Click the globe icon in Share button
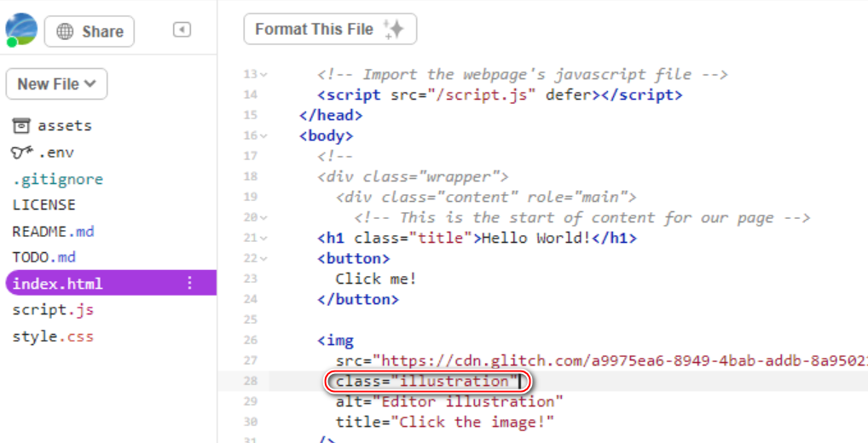Image resolution: width=868 pixels, height=443 pixels. click(x=65, y=32)
